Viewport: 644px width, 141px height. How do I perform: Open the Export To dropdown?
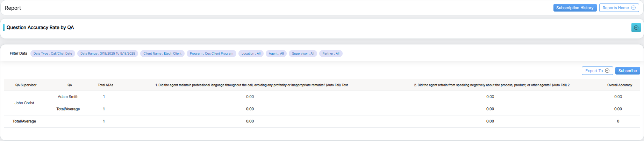click(597, 71)
